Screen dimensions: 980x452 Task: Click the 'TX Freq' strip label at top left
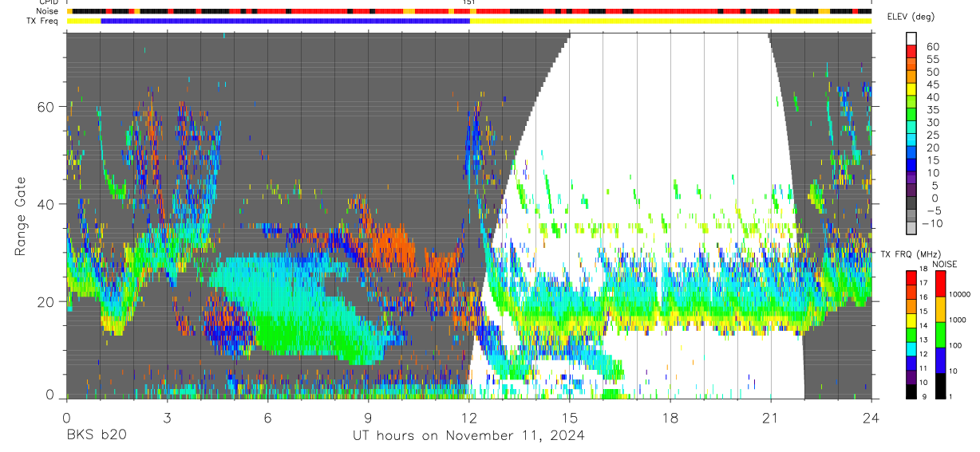tap(44, 21)
